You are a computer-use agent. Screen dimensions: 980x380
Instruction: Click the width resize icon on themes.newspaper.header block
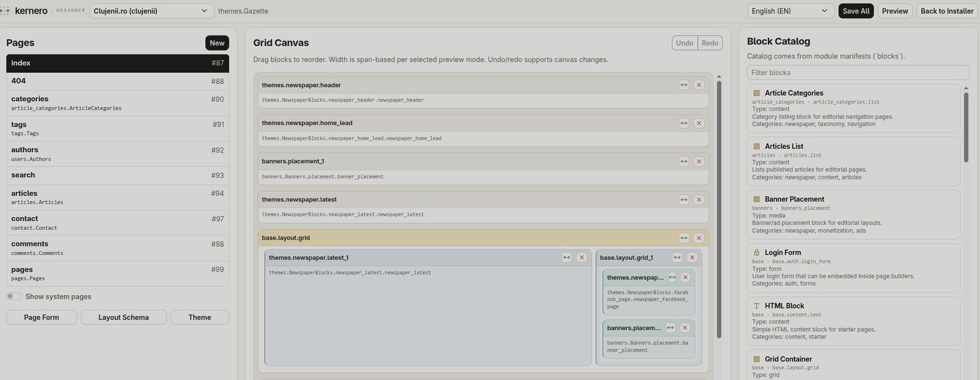coord(684,85)
